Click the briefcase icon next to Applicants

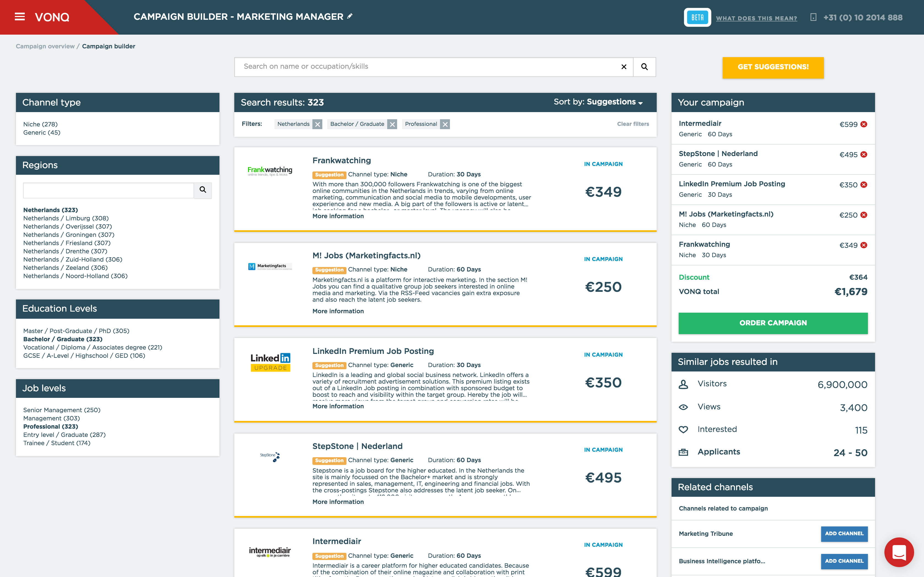683,452
